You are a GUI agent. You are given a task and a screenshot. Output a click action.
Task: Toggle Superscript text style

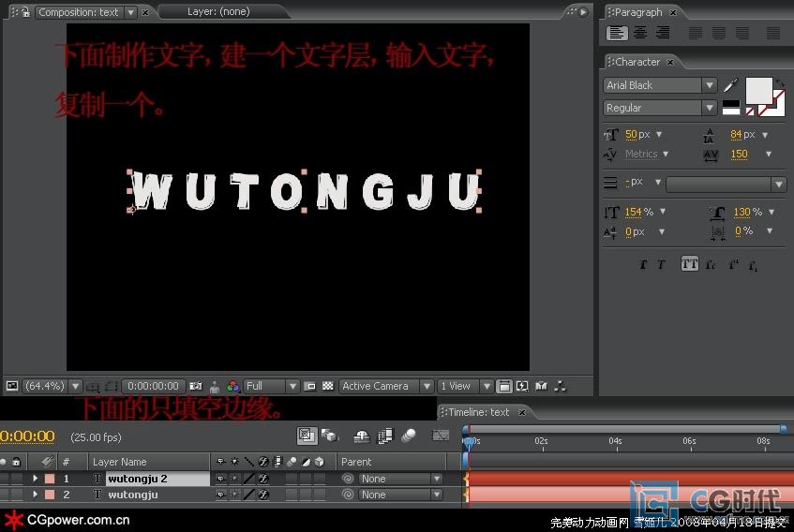[x=733, y=264]
